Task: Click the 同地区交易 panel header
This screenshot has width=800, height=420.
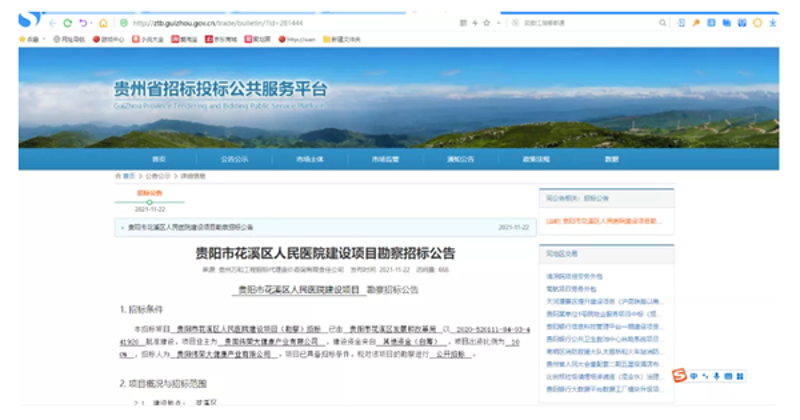Action: [606, 254]
